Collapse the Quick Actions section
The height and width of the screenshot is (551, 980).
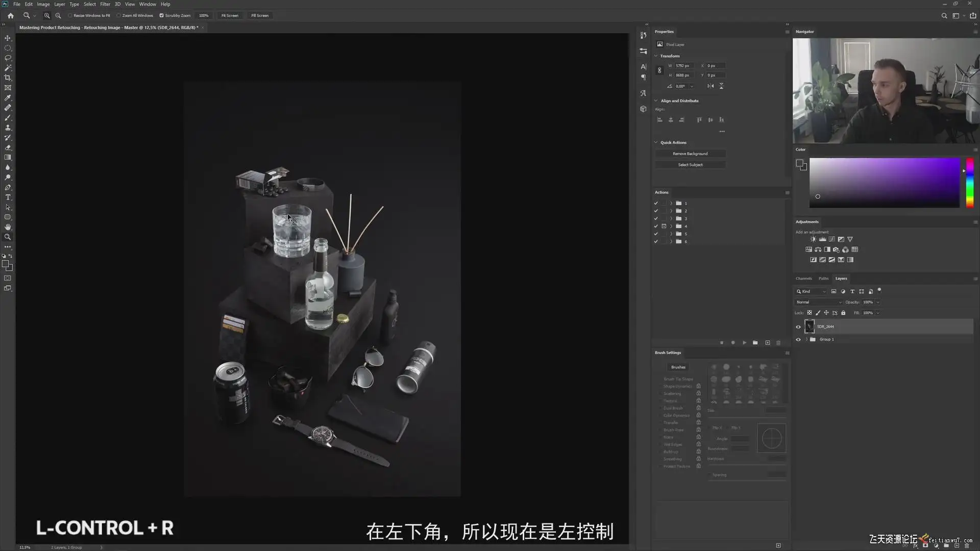point(656,142)
